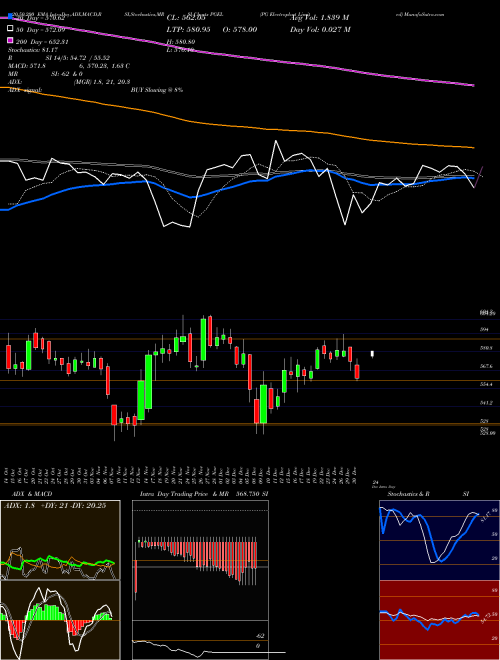500x660 pixels.
Task: Click the 594 price axis label
Action: point(484,330)
